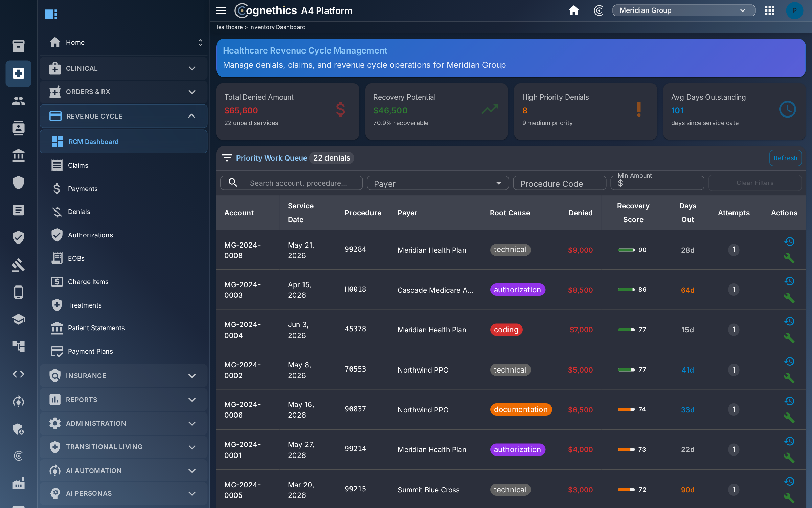Image resolution: width=812 pixels, height=508 pixels.
Task: Open Patient Statements in sidebar
Action: pyautogui.click(x=123, y=328)
